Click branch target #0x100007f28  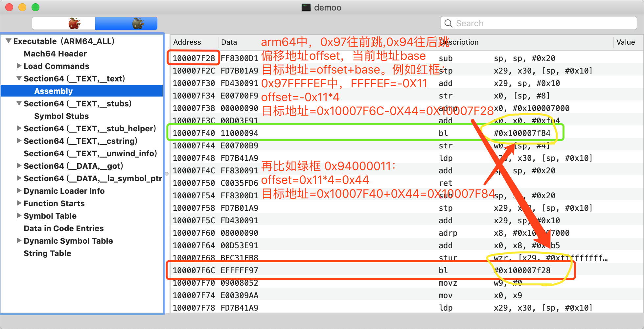coord(522,270)
